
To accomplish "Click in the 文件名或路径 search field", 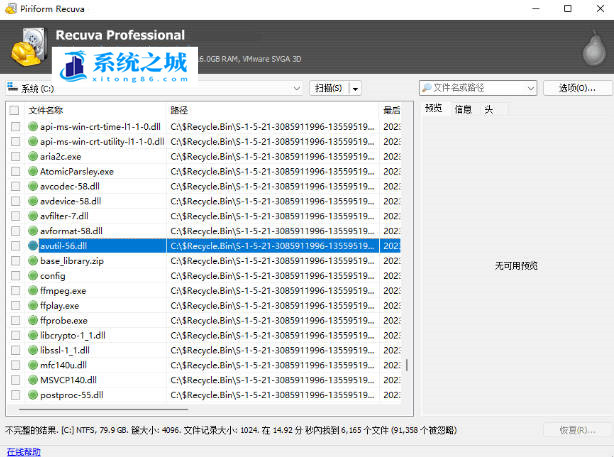I will point(478,88).
